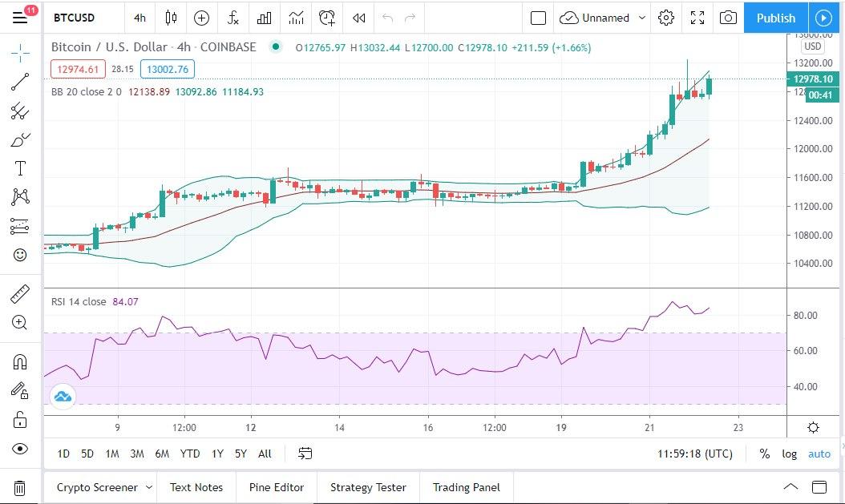Open the Strategy Tester tab
845x504 pixels.
[368, 487]
